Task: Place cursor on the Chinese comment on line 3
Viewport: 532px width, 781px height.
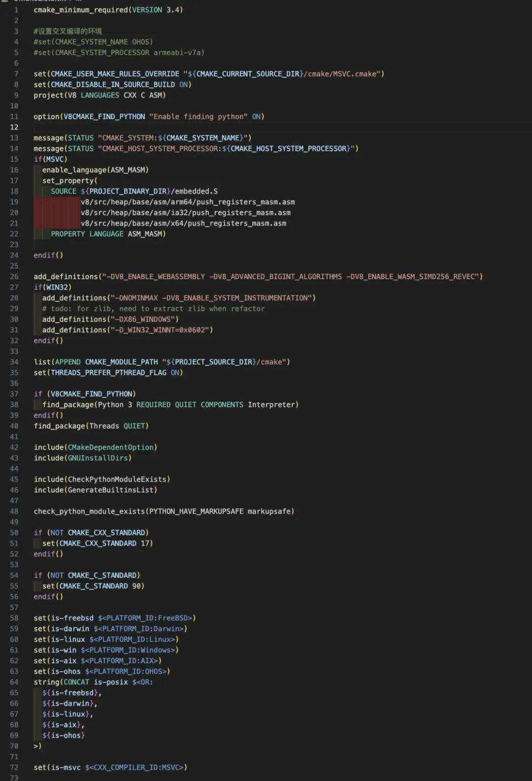Action: click(68, 31)
